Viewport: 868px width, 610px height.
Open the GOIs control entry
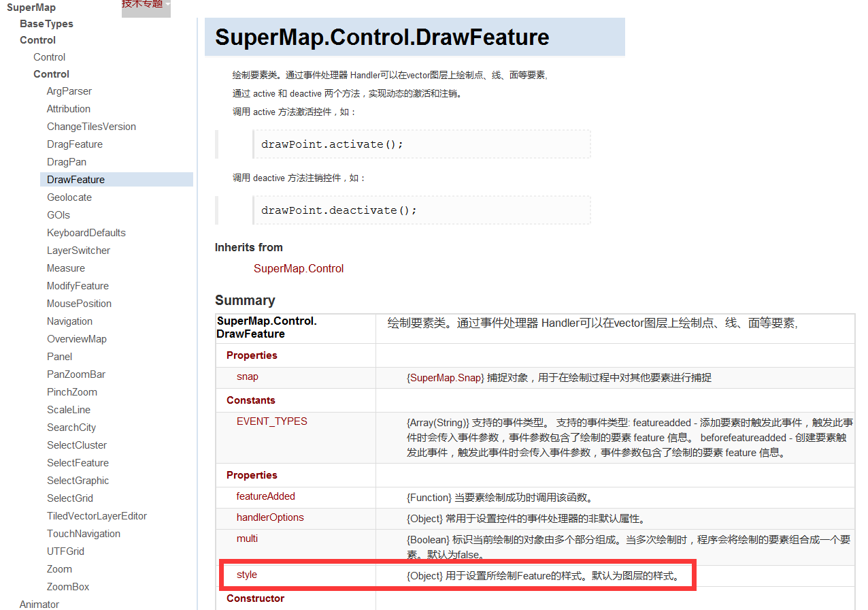[x=59, y=215]
